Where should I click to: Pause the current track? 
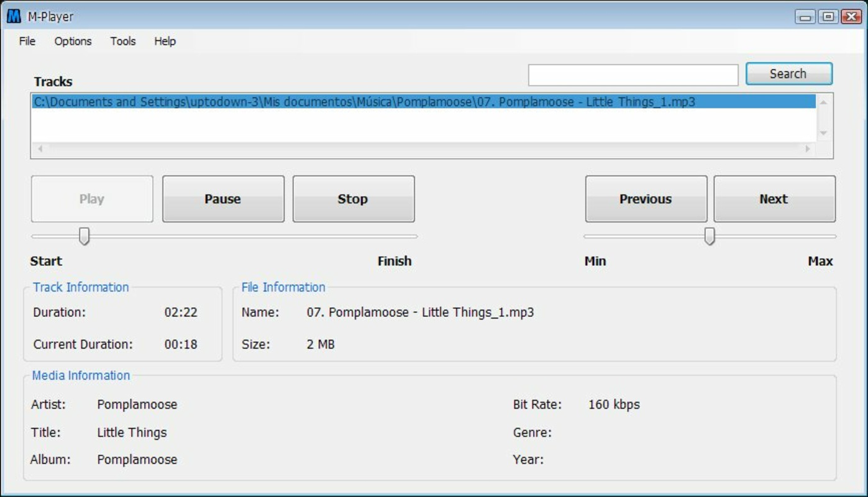click(x=223, y=199)
